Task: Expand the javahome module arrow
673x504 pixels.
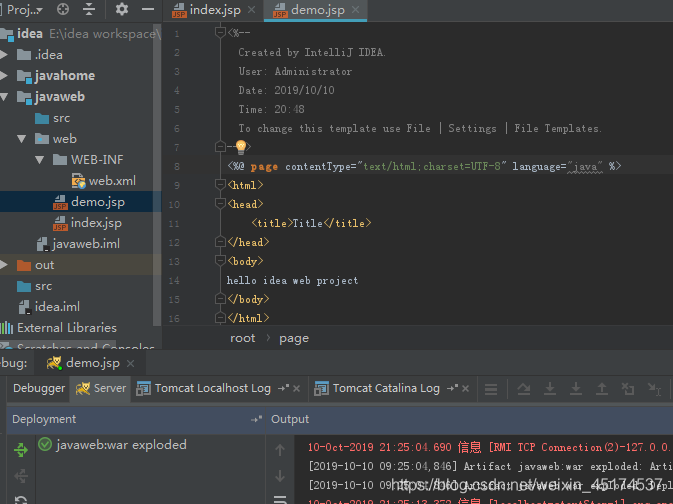Action: pos(4,76)
